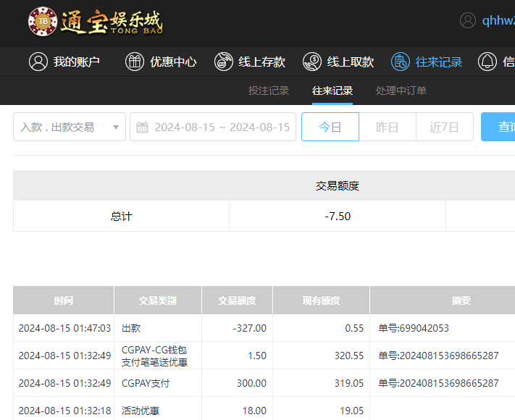Select the 近7日 date filter

coord(444,127)
